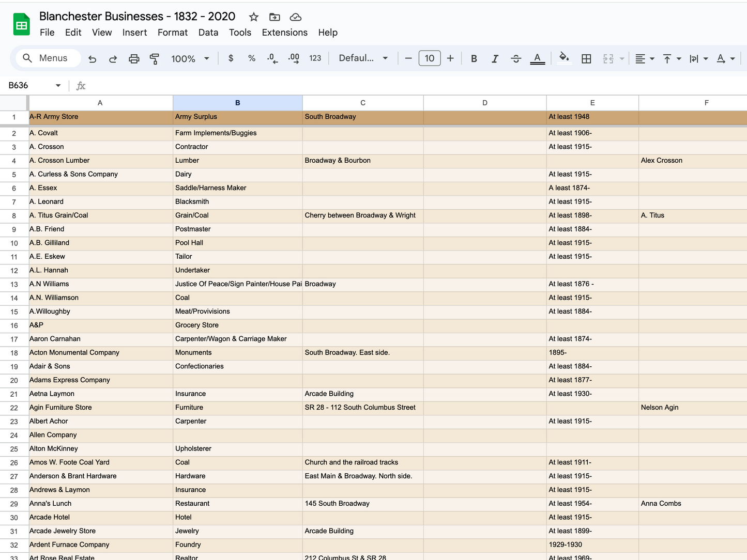Click cell 'A-R Army Store'
747x560 pixels.
tap(100, 117)
